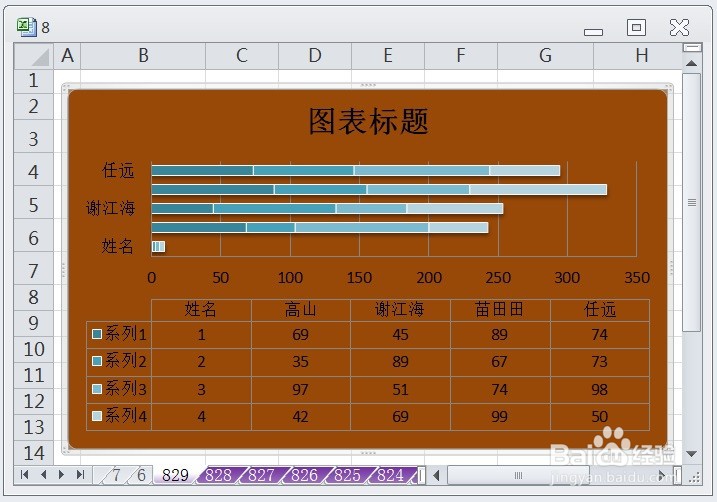Select column F header
Viewport: 717px width, 502px height.
[x=461, y=56]
